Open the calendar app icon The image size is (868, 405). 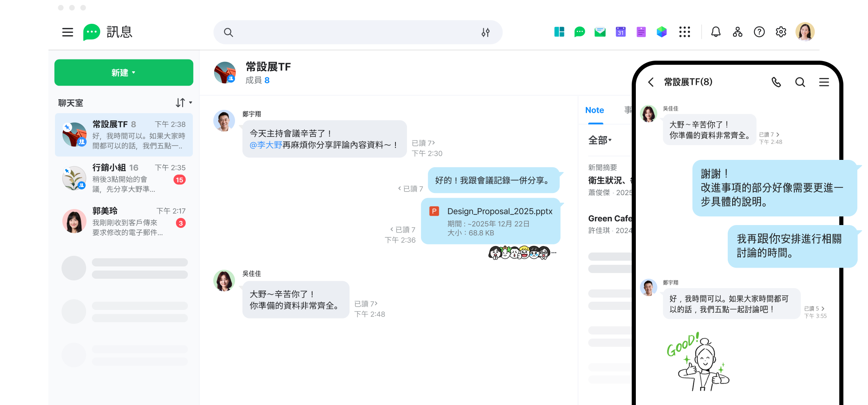point(621,32)
